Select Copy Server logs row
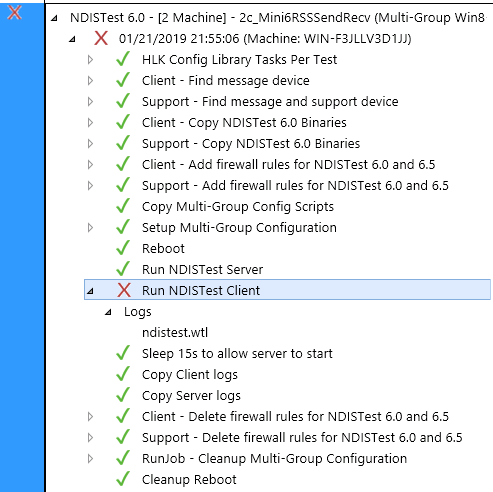The width and height of the screenshot is (493, 492). click(191, 396)
